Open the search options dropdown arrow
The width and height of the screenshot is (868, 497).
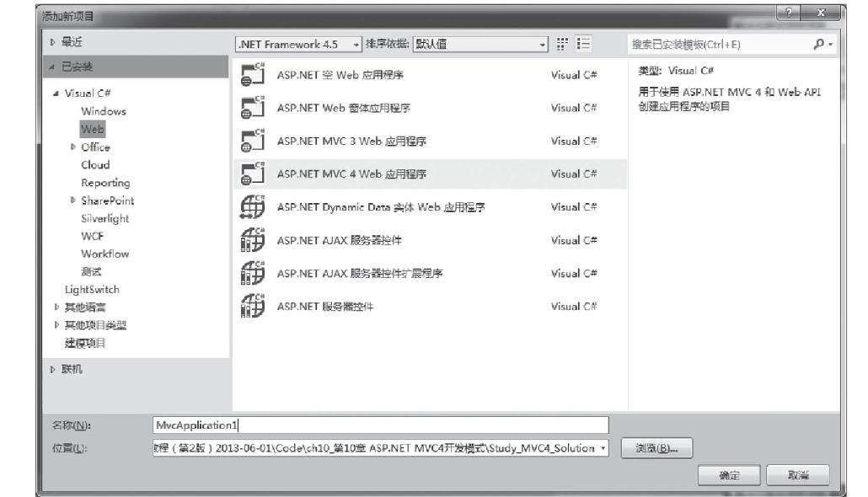(830, 45)
